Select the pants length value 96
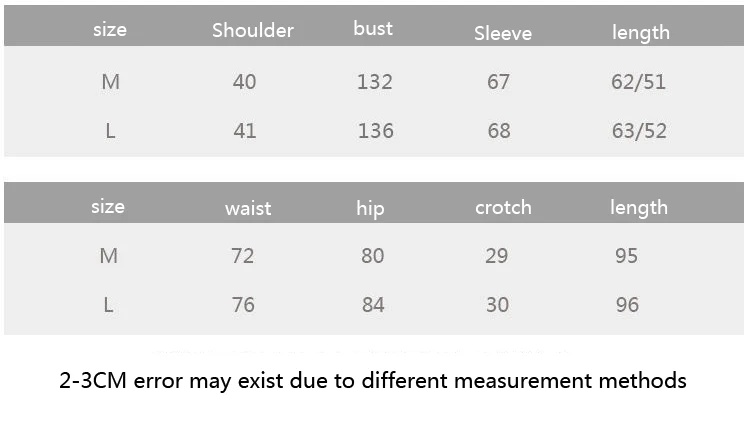The height and width of the screenshot is (430, 750). [x=627, y=305]
